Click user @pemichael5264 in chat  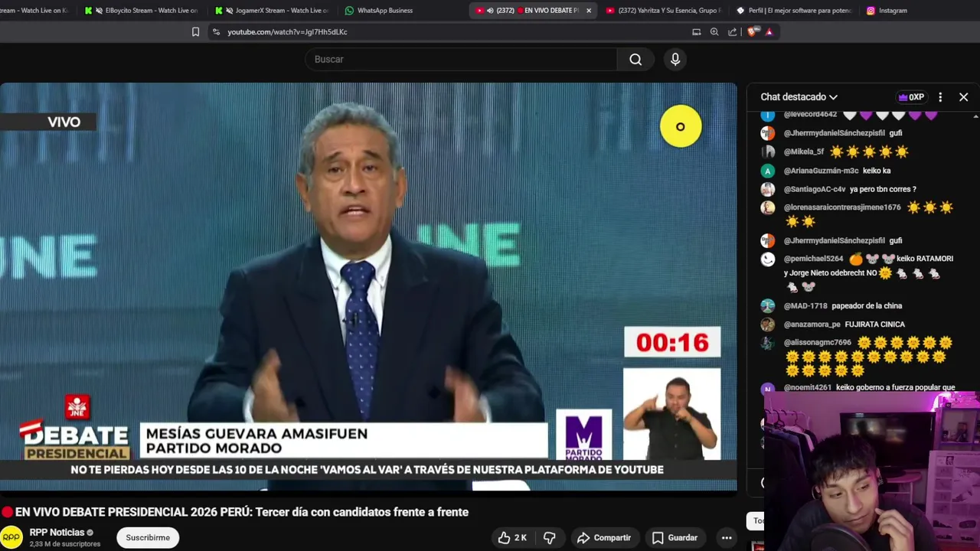pyautogui.click(x=813, y=259)
